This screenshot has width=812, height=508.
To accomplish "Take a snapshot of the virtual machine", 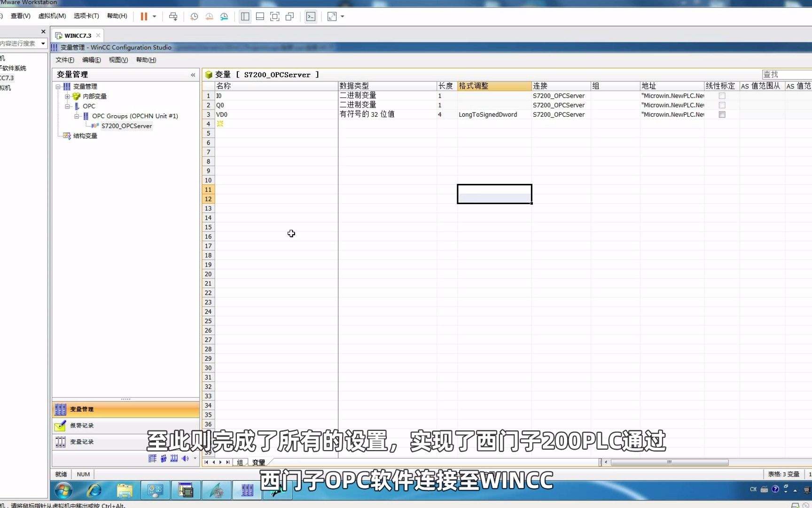I will tap(194, 16).
